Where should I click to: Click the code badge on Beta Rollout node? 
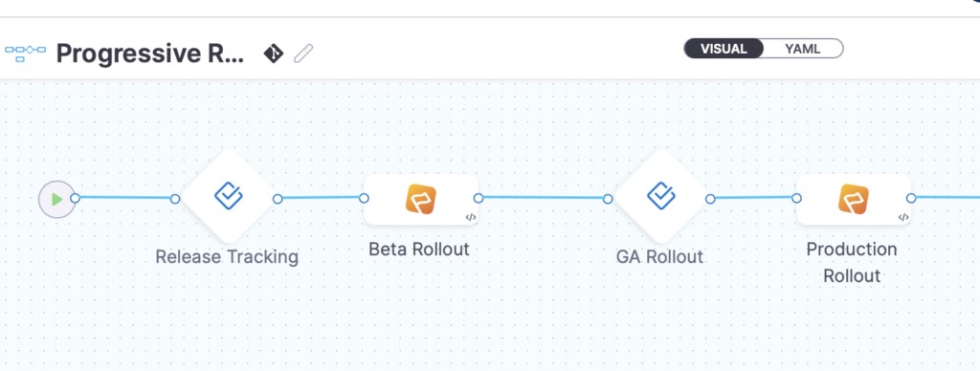pos(471,217)
